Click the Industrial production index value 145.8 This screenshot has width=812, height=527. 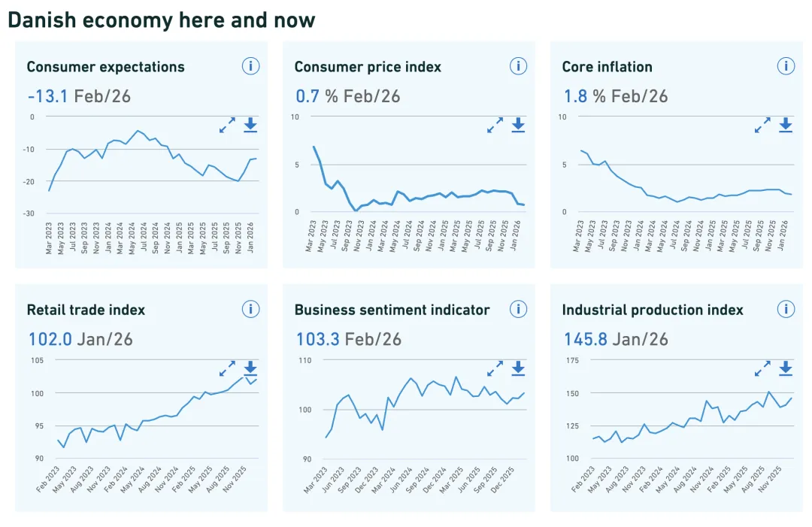[586, 339]
